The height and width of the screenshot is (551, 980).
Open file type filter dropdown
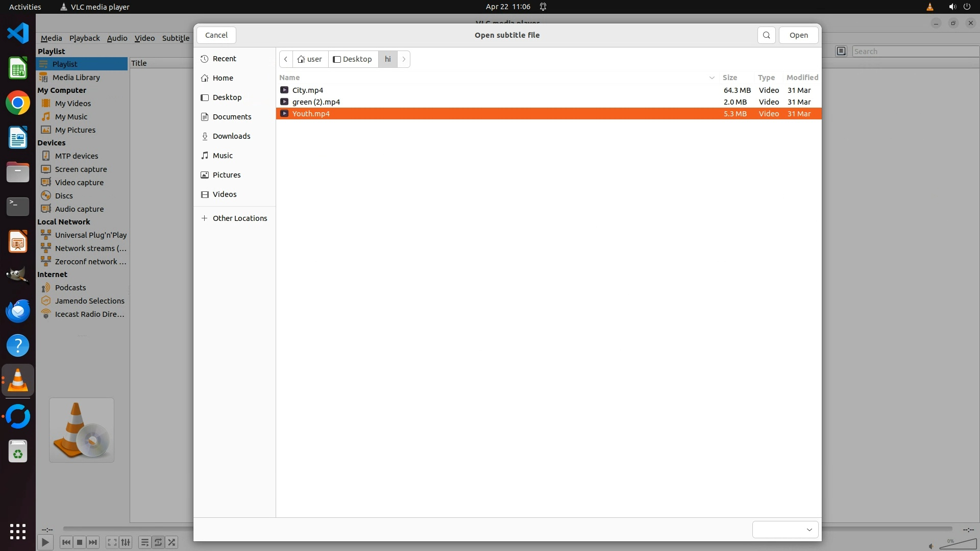point(785,530)
